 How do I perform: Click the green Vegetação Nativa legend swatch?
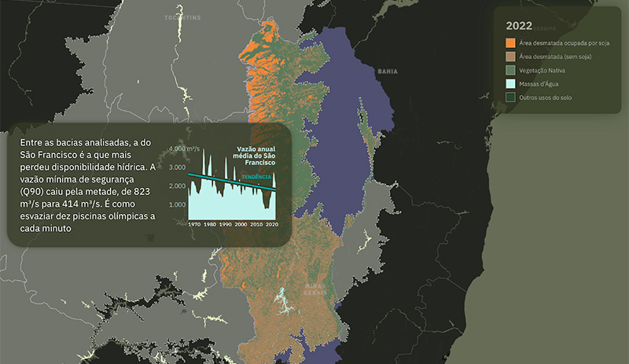[x=510, y=70]
